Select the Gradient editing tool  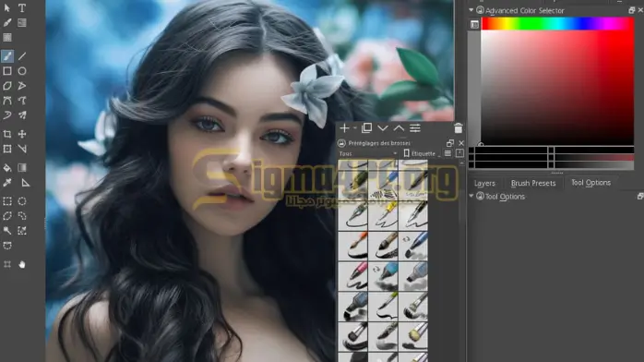click(22, 22)
